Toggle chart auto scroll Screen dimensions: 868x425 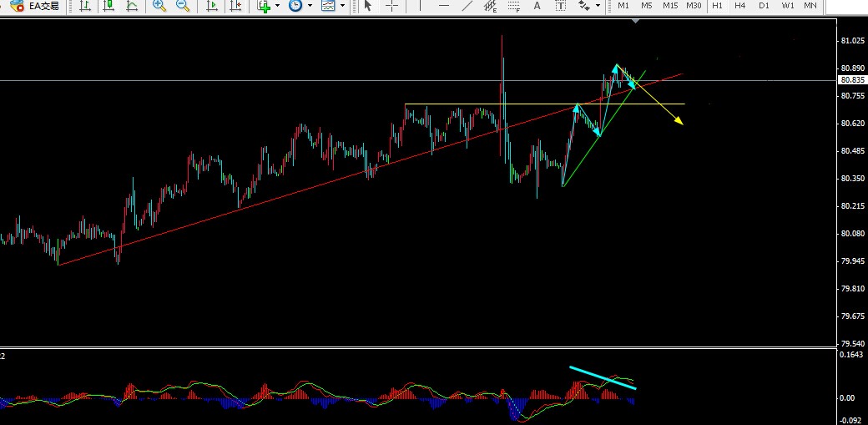coord(211,6)
